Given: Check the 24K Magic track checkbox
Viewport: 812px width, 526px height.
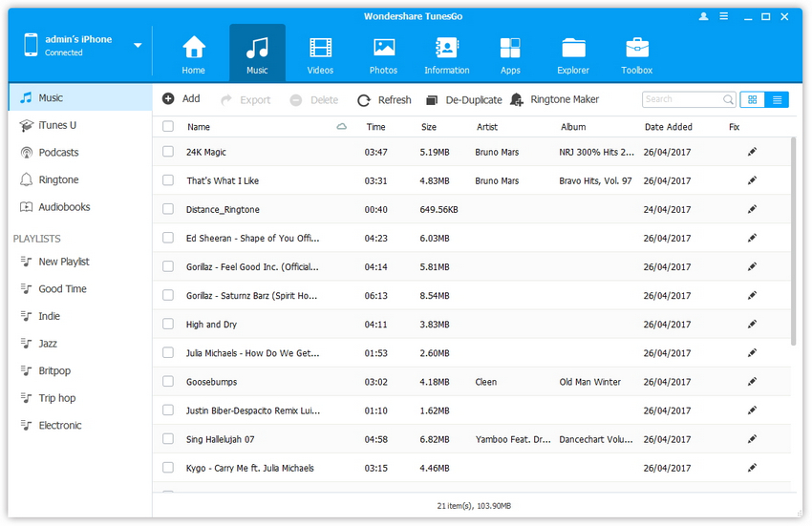Looking at the screenshot, I should point(168,151).
